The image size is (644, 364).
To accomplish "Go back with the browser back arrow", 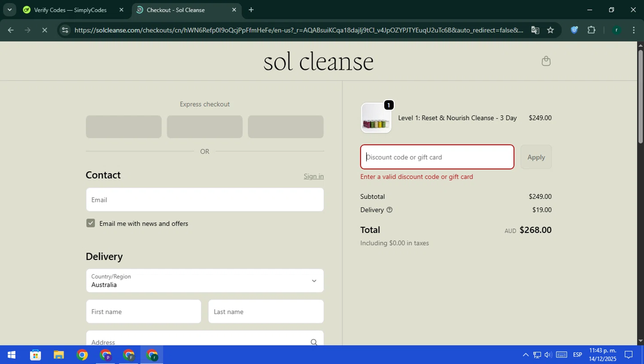I will pos(11,30).
